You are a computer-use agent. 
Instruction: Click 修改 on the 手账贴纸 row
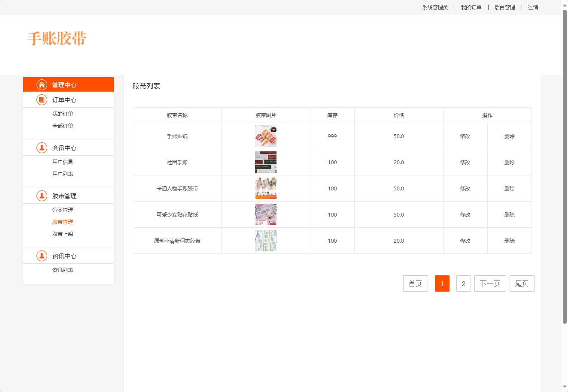coord(465,136)
